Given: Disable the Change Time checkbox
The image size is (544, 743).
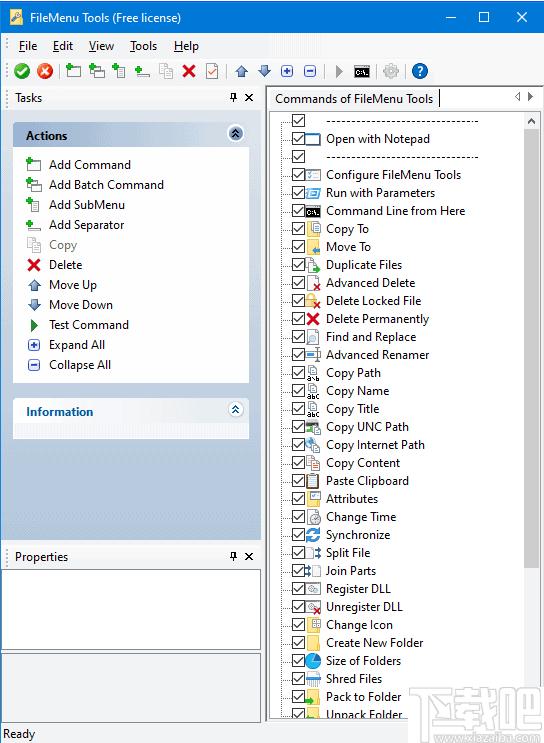Looking at the screenshot, I should point(298,517).
